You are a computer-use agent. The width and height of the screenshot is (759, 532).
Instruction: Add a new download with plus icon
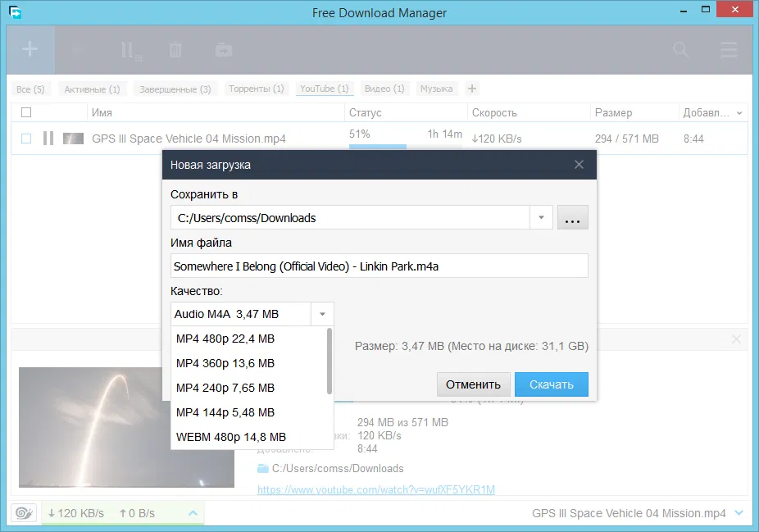pos(30,49)
